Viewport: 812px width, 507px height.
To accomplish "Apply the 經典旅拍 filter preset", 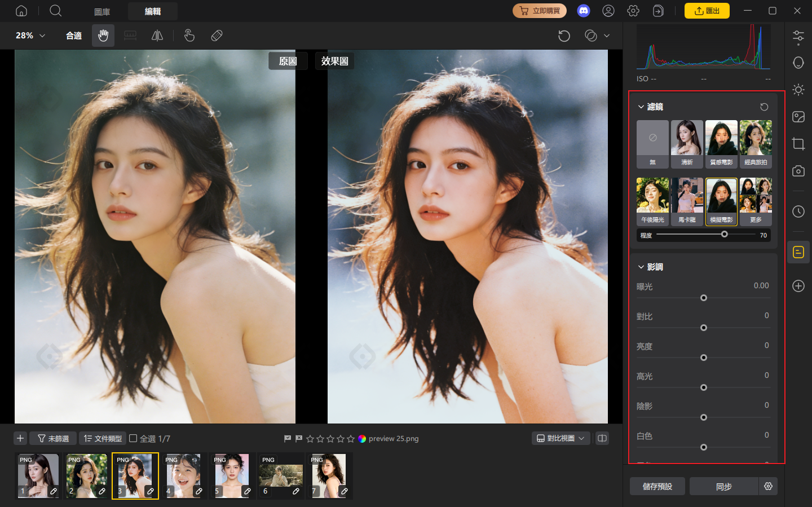I will click(x=756, y=144).
